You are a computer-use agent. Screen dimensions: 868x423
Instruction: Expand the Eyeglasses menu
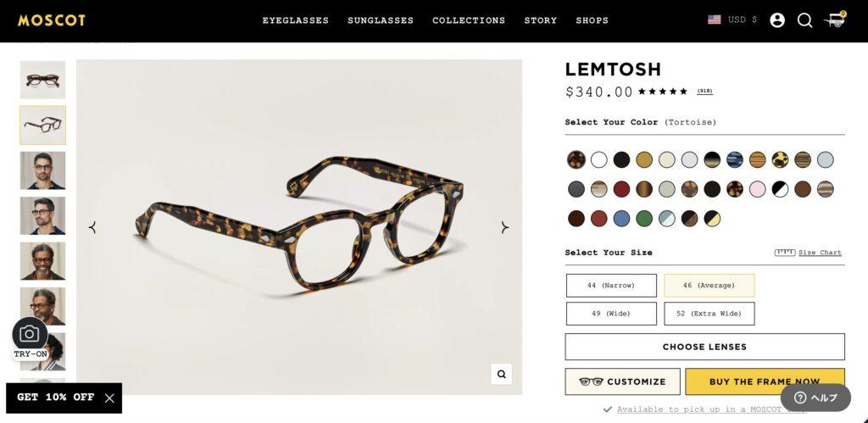[295, 20]
